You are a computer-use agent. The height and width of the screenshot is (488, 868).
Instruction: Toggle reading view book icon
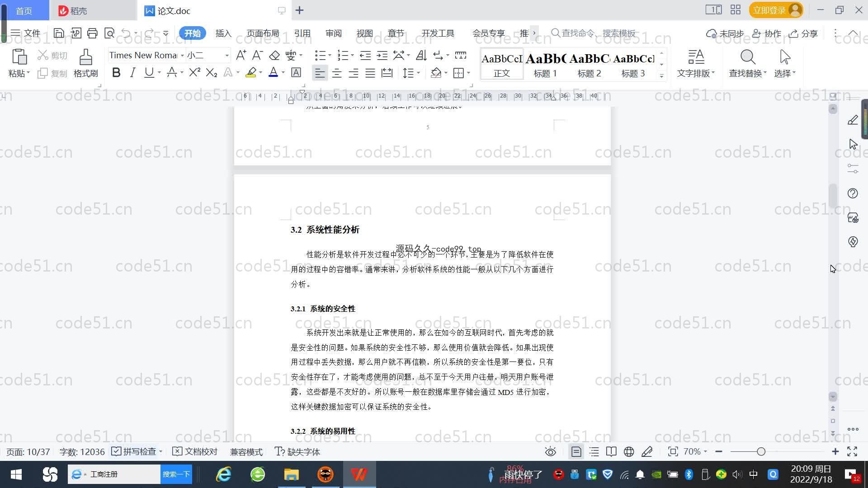pos(611,451)
